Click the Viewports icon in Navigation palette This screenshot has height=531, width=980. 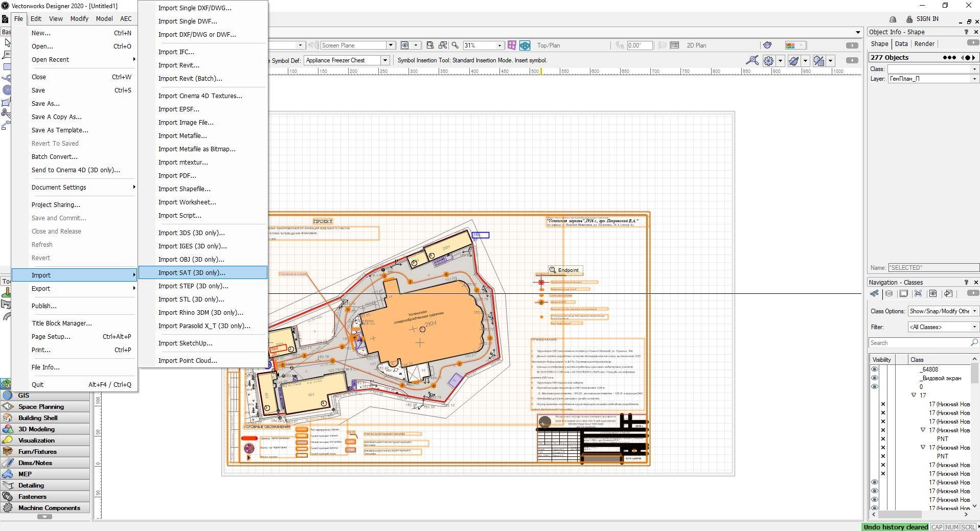[x=918, y=294]
